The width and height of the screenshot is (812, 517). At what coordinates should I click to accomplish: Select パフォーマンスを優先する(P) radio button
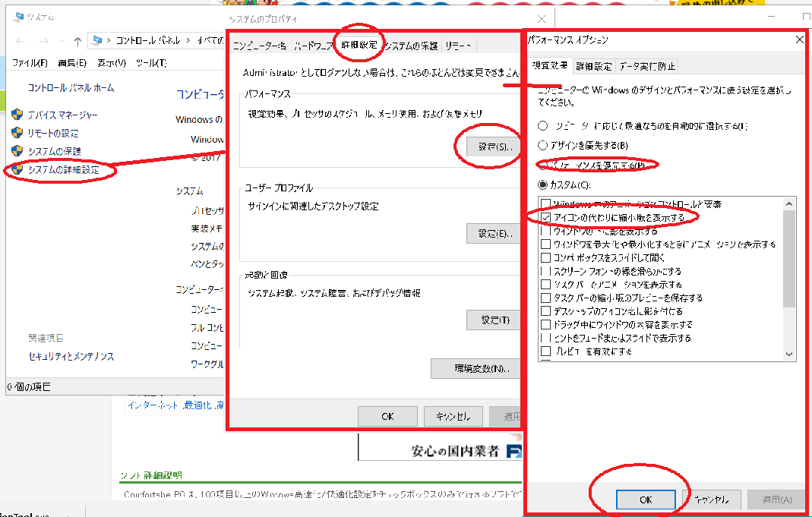[x=542, y=165]
